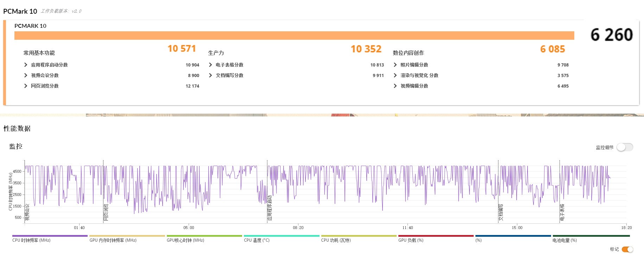Click the 数位内容创作 section heading

[x=409, y=53]
